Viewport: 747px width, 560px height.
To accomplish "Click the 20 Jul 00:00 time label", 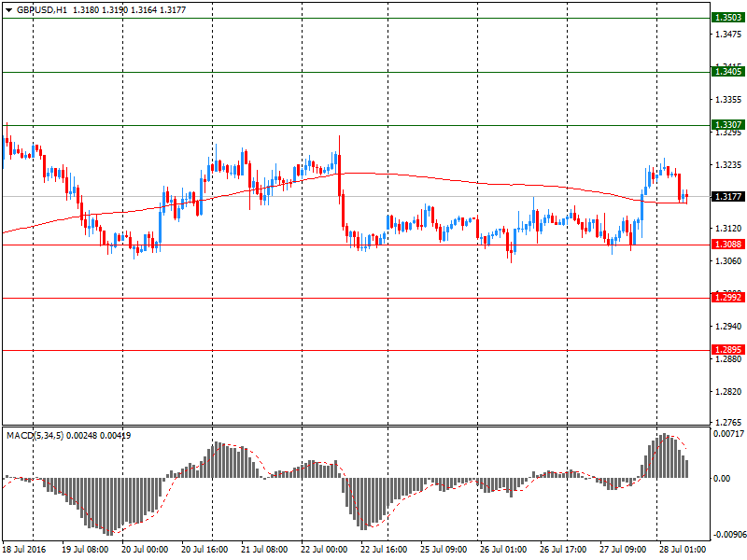I will [145, 550].
